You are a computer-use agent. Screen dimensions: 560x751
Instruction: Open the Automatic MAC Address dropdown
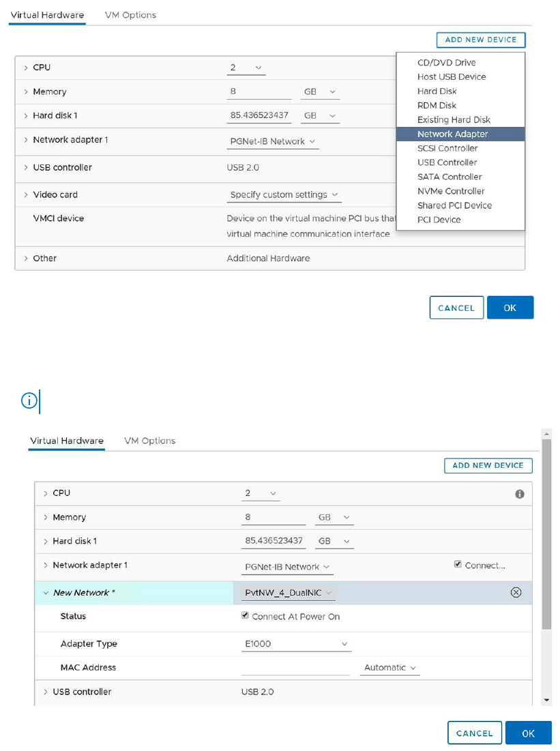(390, 668)
